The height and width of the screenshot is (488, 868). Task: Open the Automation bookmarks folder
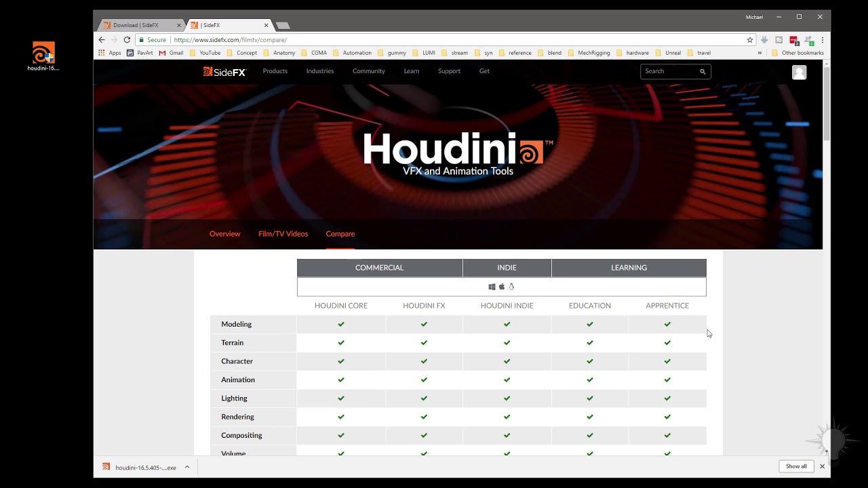[x=353, y=53]
